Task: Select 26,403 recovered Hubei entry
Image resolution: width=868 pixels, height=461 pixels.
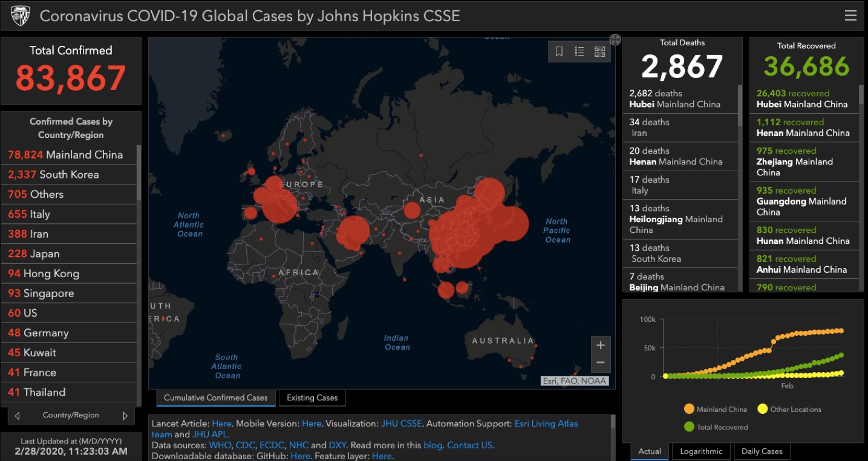Action: pyautogui.click(x=804, y=99)
